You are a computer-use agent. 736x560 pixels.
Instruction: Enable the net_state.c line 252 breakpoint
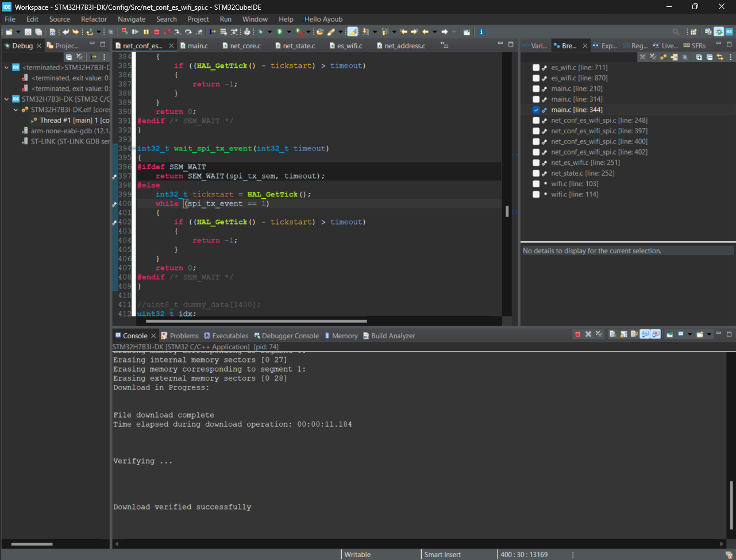click(536, 173)
